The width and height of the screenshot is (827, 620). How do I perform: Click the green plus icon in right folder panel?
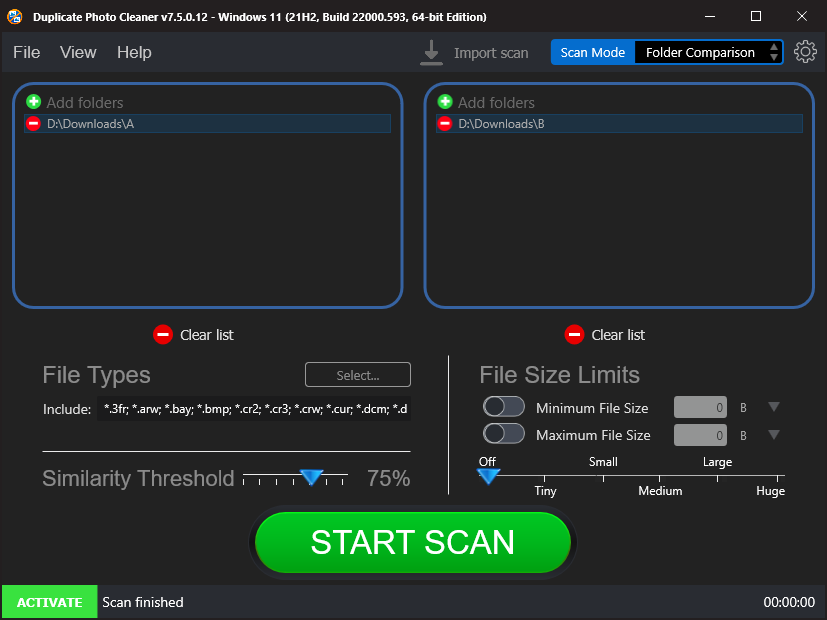(445, 101)
